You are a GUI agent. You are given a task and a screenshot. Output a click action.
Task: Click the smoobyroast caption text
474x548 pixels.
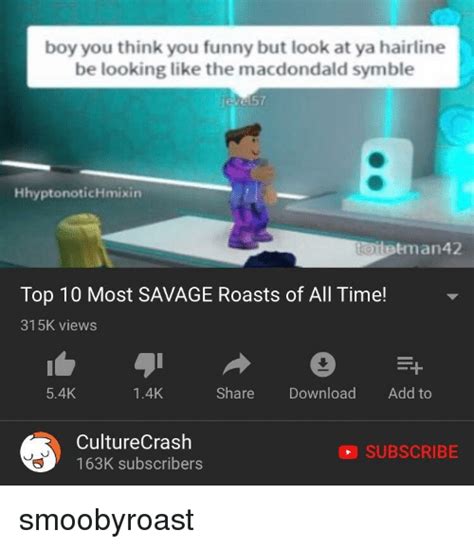click(x=106, y=520)
